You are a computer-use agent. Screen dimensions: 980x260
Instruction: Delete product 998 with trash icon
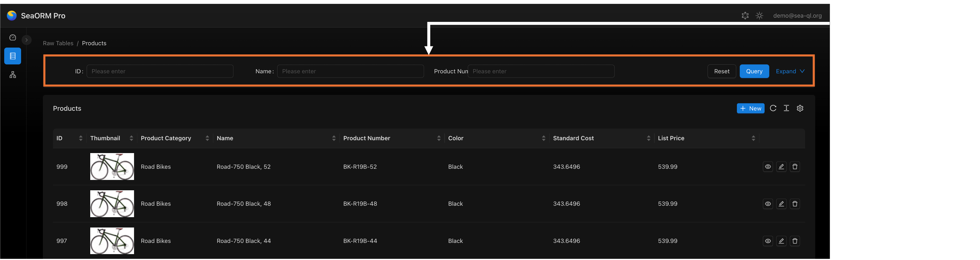point(795,204)
